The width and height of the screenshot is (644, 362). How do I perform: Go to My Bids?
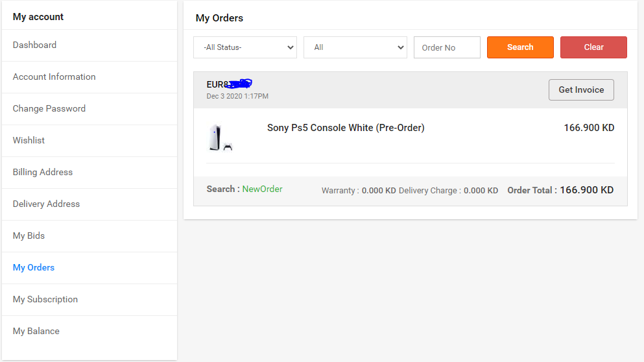29,236
